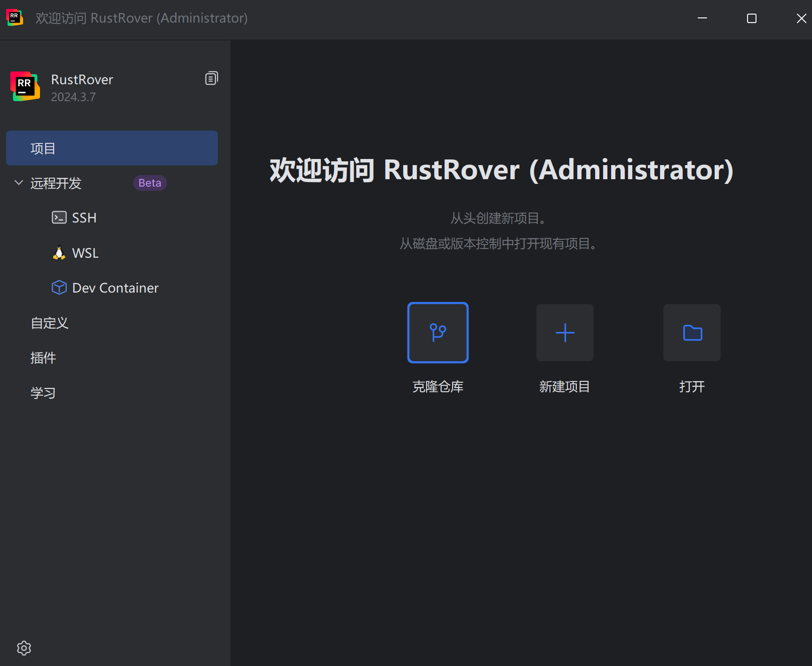The image size is (812, 666).
Task: Click the RustRover icon in title bar
Action: click(14, 18)
